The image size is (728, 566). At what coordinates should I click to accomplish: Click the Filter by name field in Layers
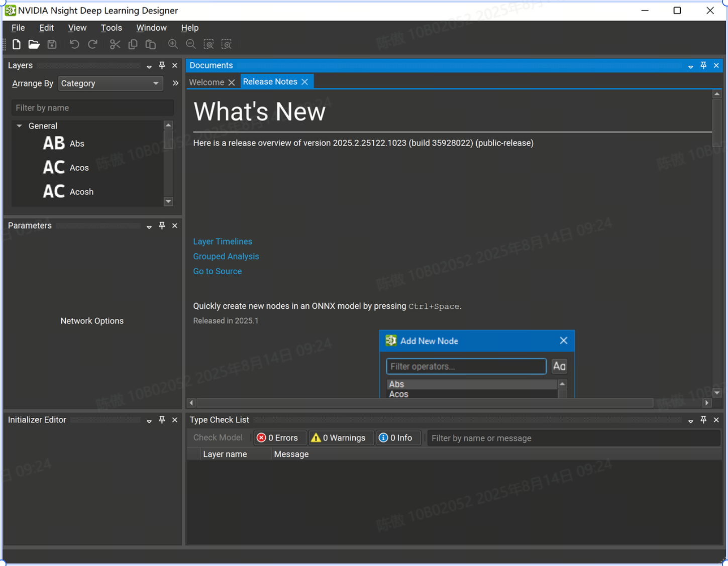click(x=92, y=108)
